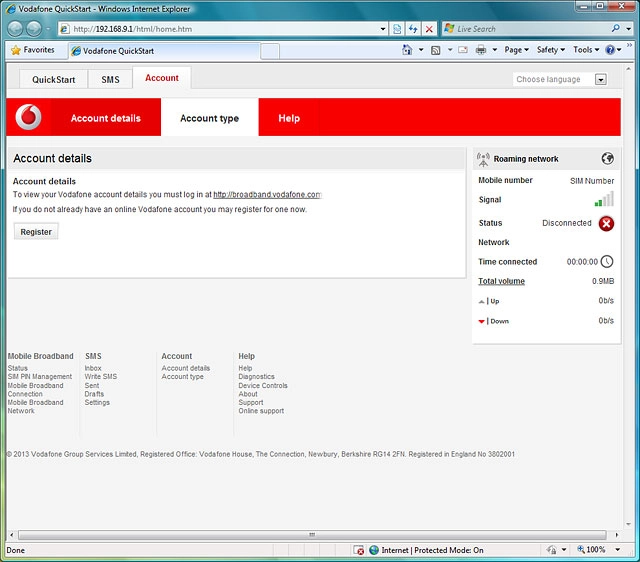This screenshot has width=640, height=562.
Task: Click the Register button
Action: (36, 232)
